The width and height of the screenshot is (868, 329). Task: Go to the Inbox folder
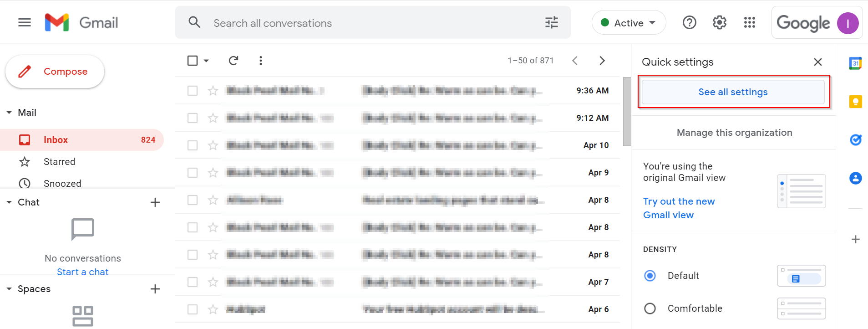tap(56, 140)
